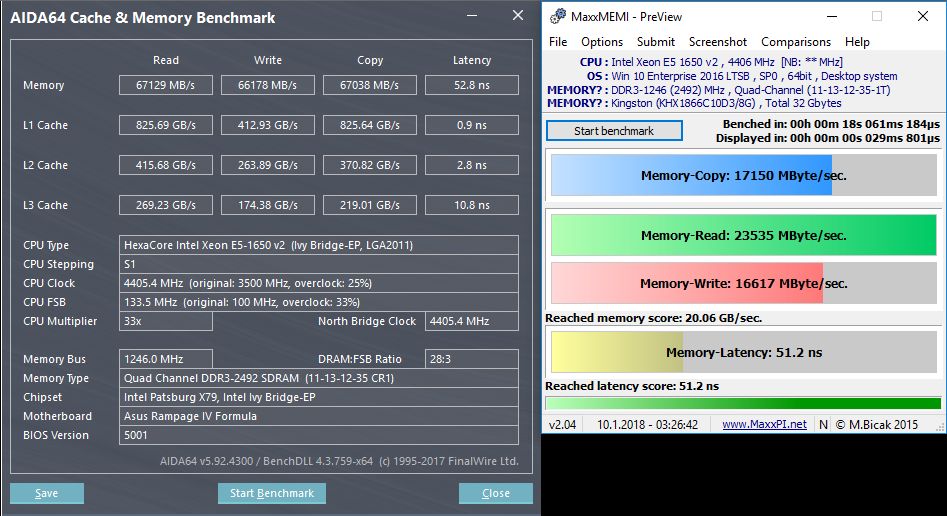947x516 pixels.
Task: Open the Help menu in MaxxMEMI
Action: (857, 42)
